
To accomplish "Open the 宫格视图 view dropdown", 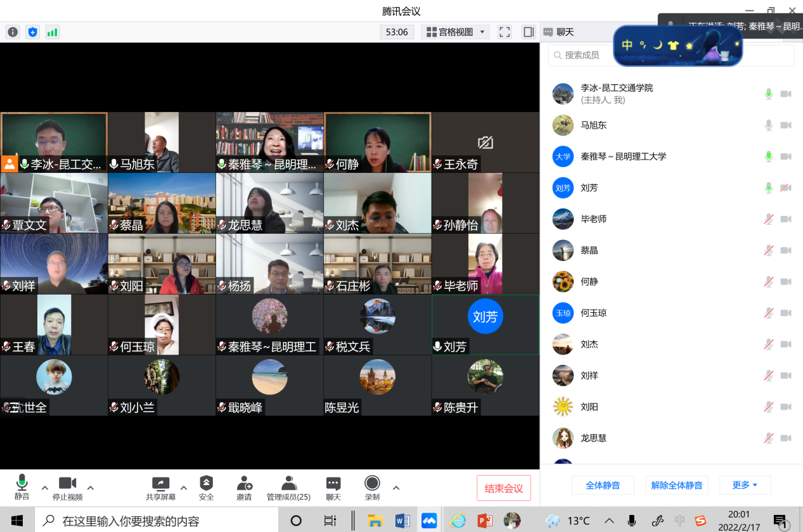I will [455, 32].
